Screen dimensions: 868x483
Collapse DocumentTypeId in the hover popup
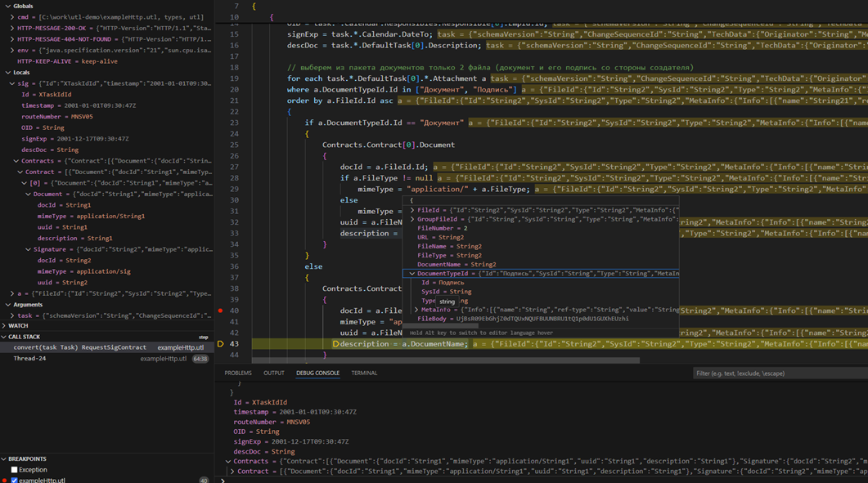[412, 273]
